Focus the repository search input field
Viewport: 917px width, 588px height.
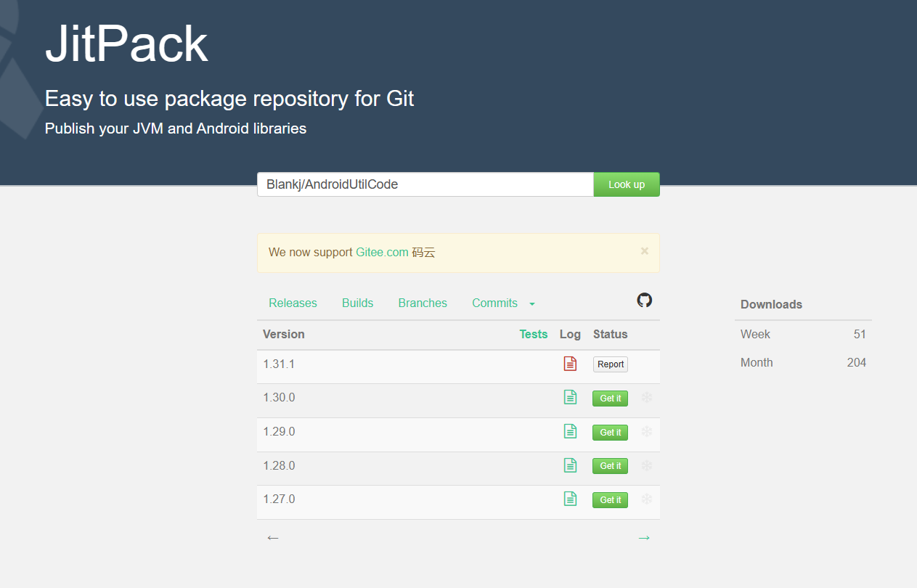tap(425, 184)
